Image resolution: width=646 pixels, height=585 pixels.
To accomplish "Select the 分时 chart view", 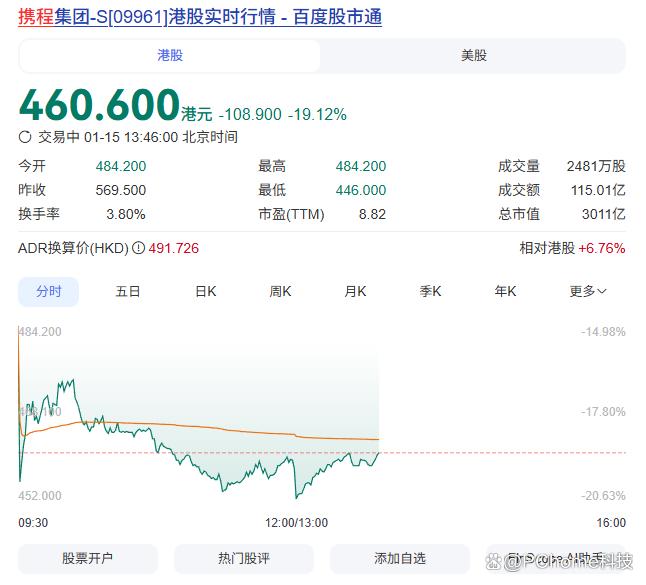I will click(x=49, y=291).
